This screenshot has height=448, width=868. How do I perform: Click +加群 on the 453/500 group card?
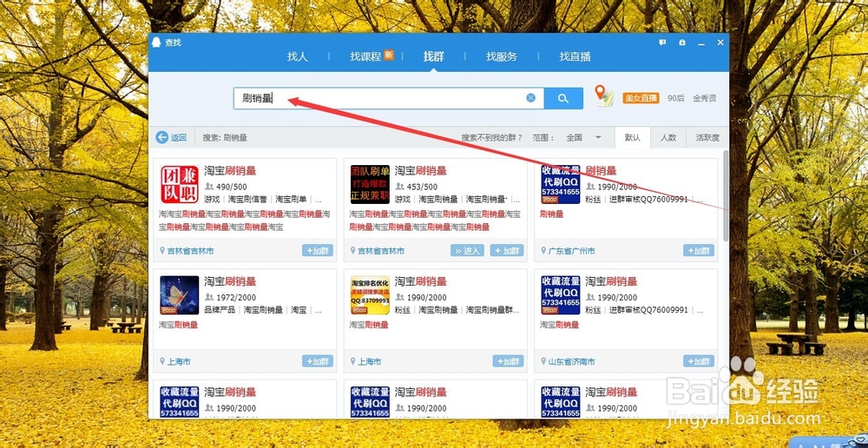pos(508,250)
